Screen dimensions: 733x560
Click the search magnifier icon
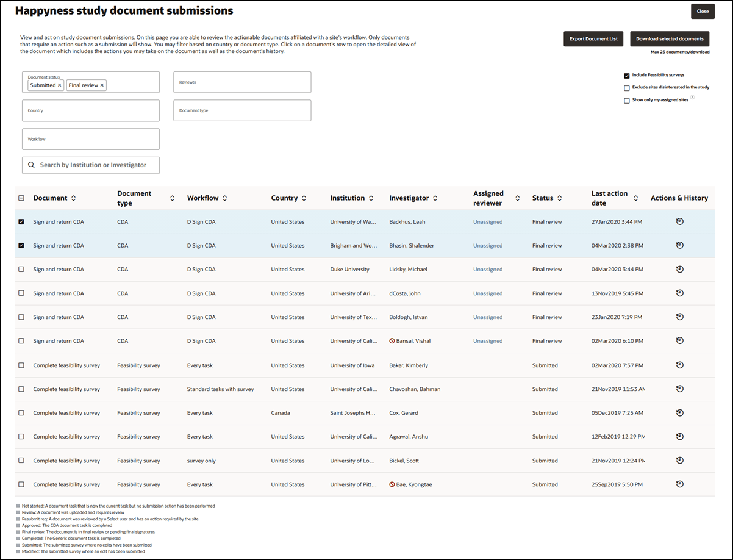(x=31, y=165)
